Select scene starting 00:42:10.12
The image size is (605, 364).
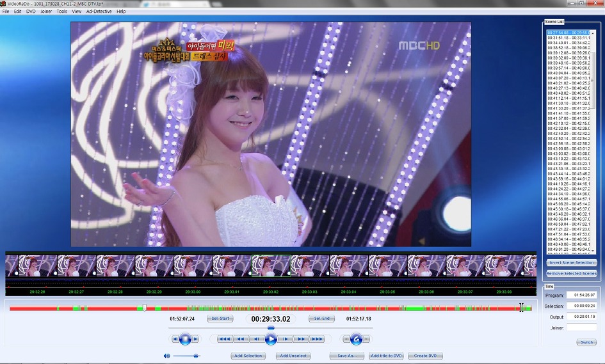(x=569, y=123)
